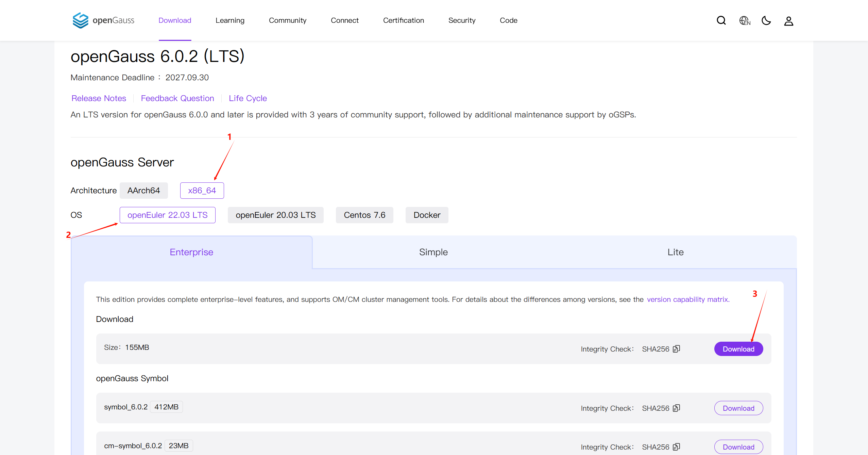
Task: Copy SHA256 for cm-symbol_6.0.2
Action: coord(677,447)
